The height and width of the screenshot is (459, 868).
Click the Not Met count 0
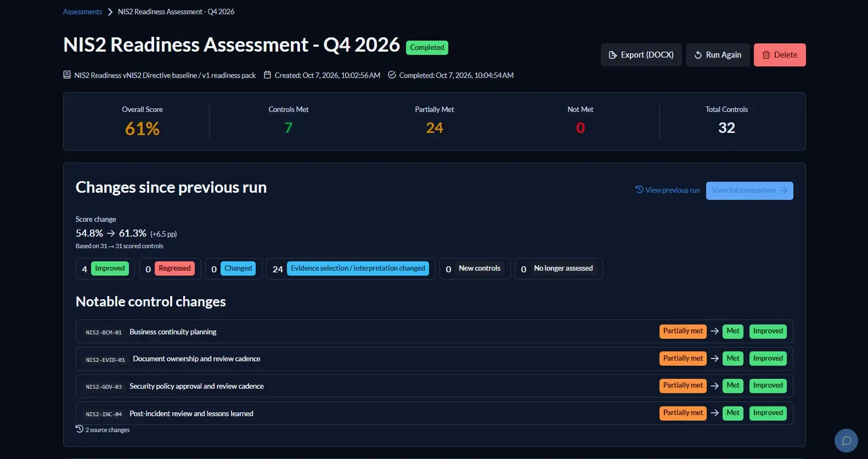(580, 128)
